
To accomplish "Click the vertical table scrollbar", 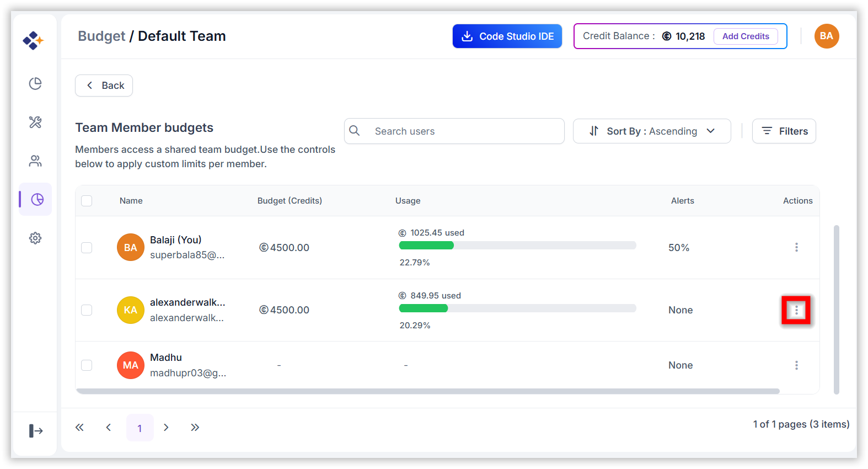I will coord(837,310).
